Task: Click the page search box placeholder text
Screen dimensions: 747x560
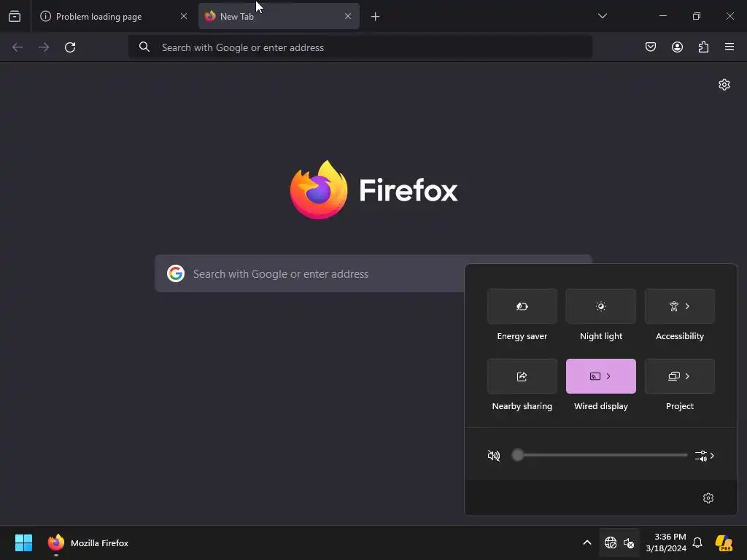Action: pyautogui.click(x=281, y=274)
